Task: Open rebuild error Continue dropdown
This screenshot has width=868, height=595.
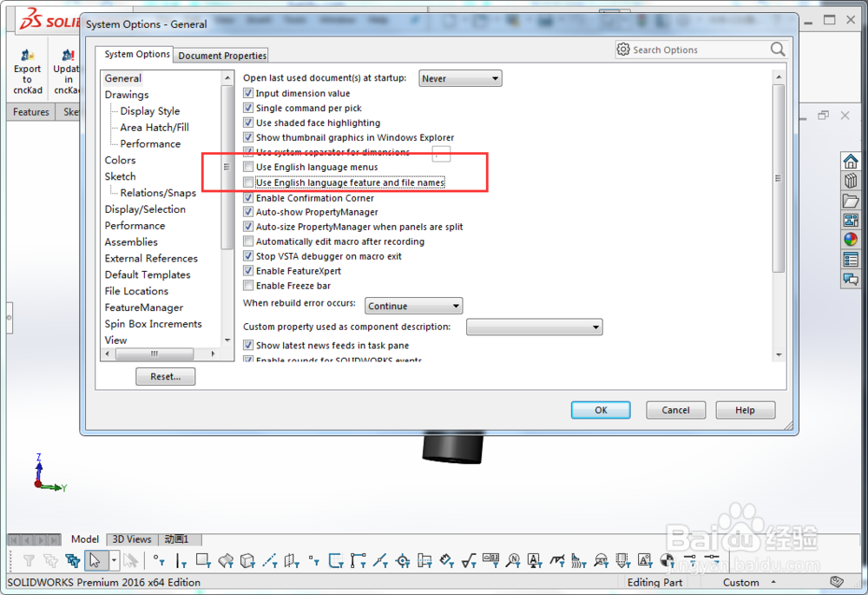Action: point(413,306)
